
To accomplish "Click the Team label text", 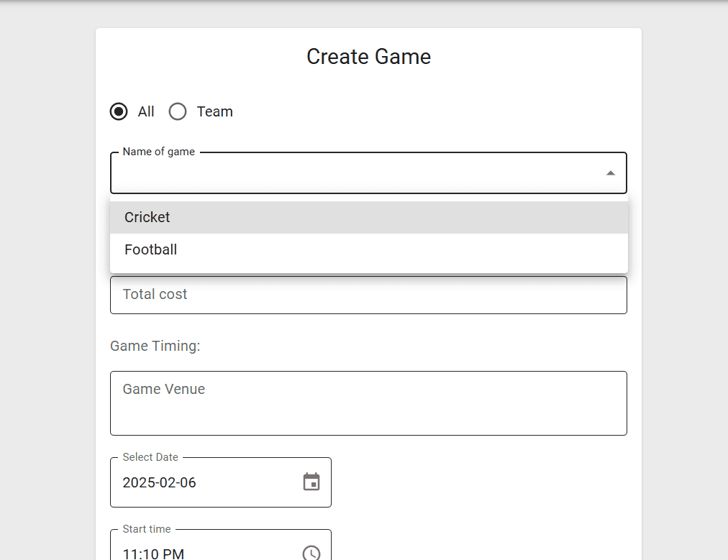I will click(214, 111).
